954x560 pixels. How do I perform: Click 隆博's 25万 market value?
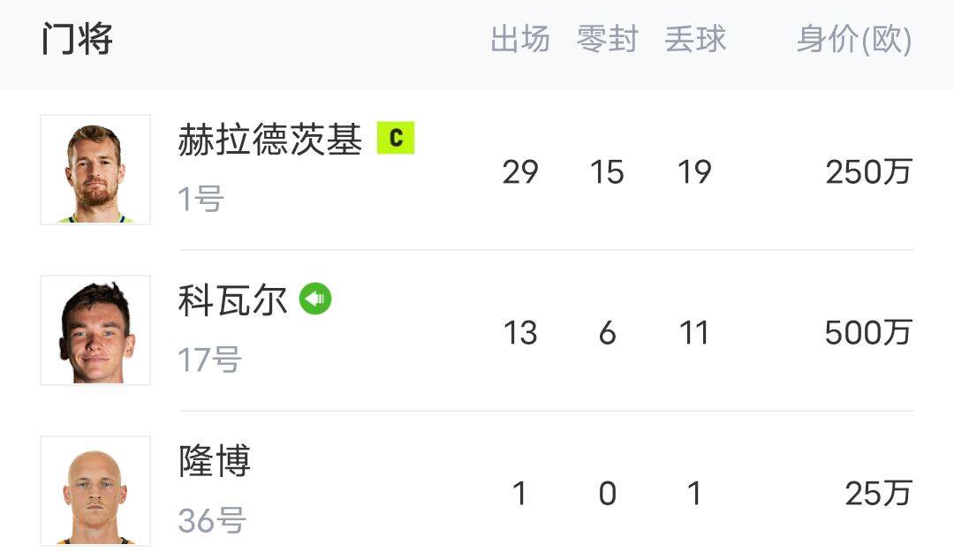[877, 494]
